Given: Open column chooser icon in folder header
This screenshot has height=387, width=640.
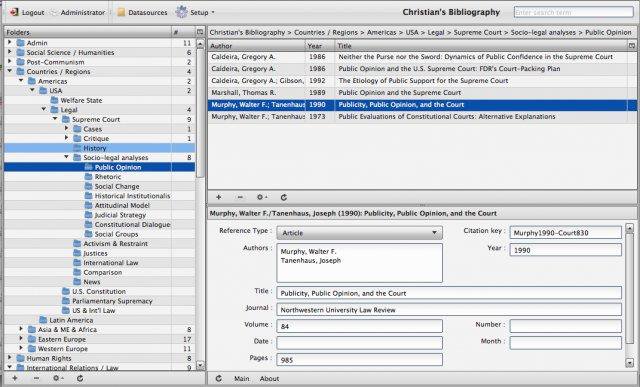Looking at the screenshot, I should [x=200, y=32].
